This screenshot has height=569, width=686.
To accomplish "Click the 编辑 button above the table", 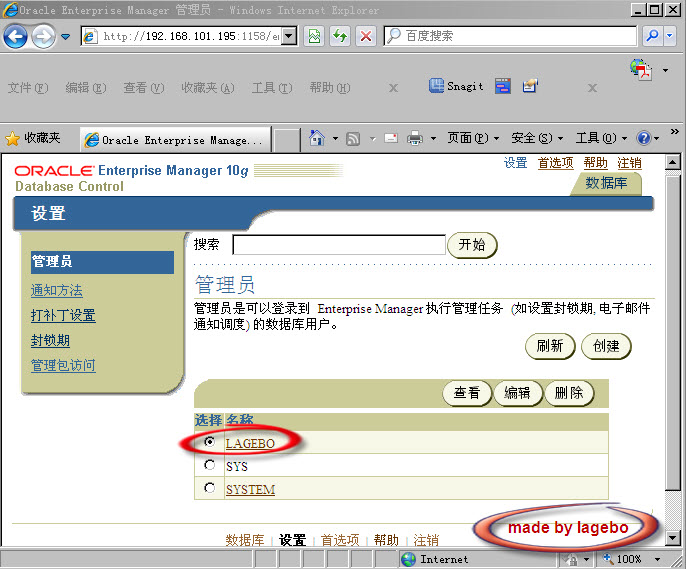I will [518, 393].
